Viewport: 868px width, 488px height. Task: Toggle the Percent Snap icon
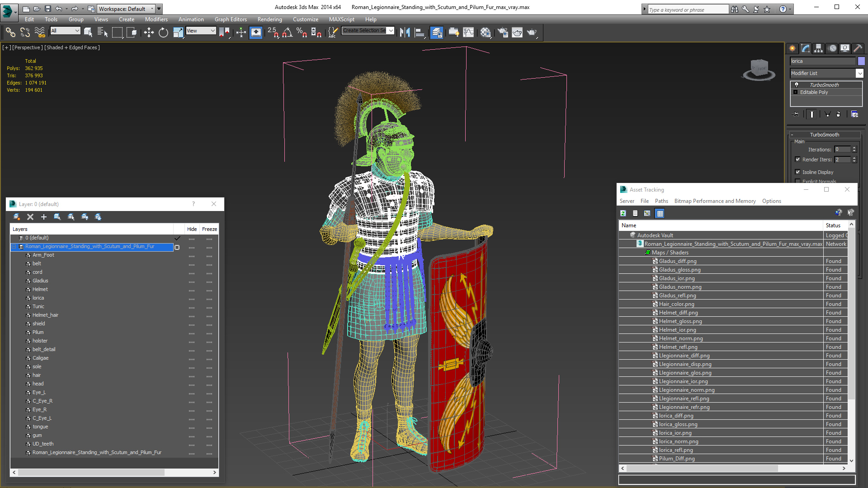click(x=302, y=32)
